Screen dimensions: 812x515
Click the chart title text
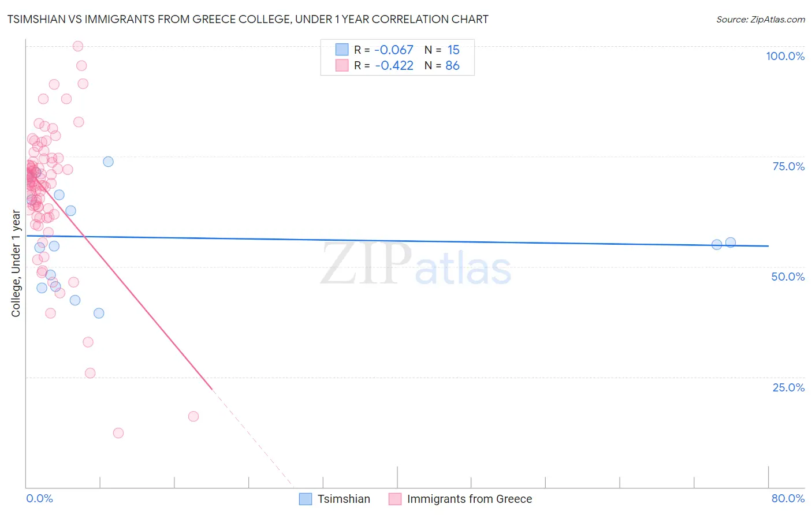click(x=248, y=20)
